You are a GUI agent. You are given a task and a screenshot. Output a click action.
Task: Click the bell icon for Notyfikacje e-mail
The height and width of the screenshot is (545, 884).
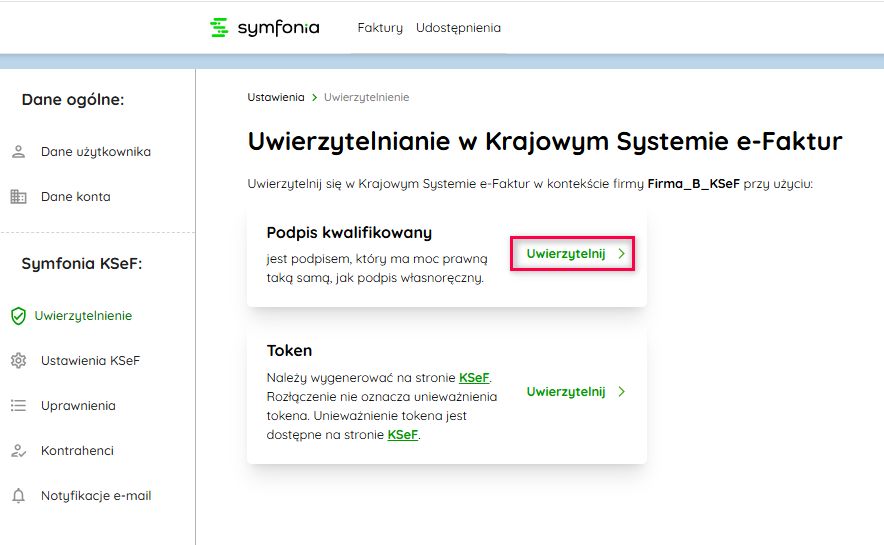point(18,496)
